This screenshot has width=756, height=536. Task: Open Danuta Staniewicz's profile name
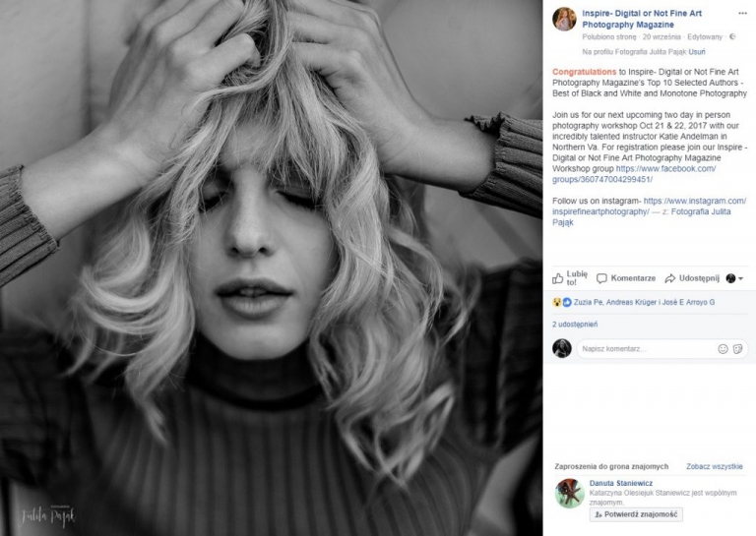tap(620, 483)
